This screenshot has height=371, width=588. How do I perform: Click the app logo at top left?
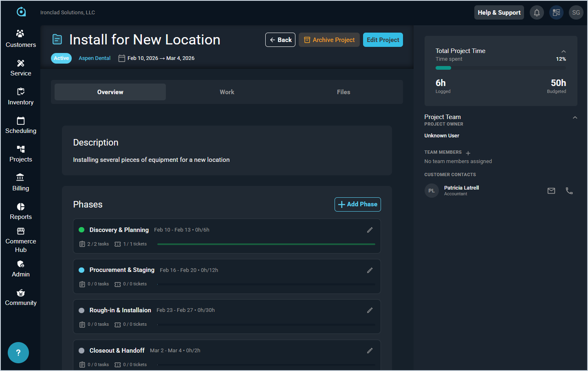click(x=21, y=12)
